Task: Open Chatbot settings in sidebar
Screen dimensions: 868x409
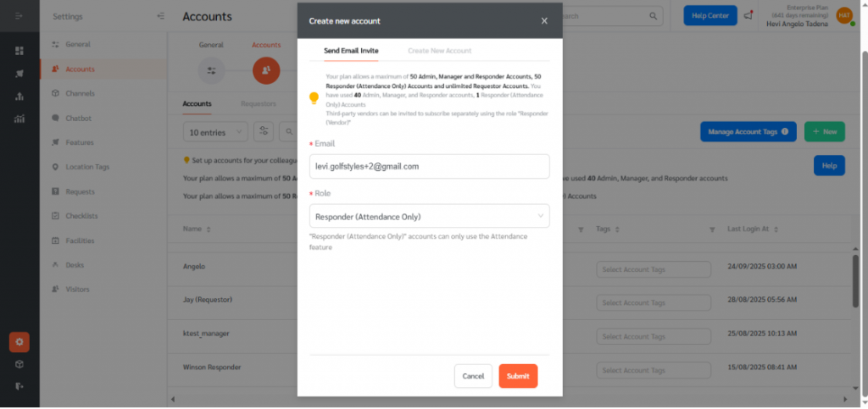Action: tap(79, 118)
